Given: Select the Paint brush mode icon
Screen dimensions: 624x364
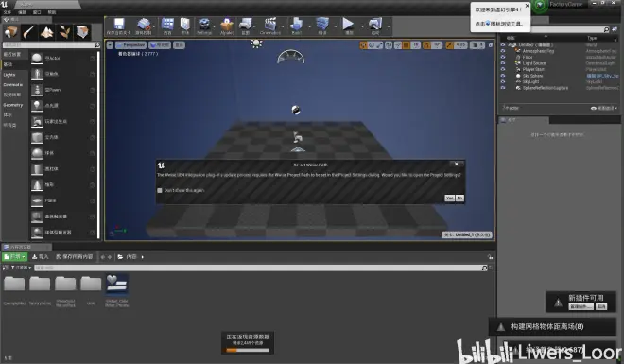Looking at the screenshot, I should (x=28, y=32).
